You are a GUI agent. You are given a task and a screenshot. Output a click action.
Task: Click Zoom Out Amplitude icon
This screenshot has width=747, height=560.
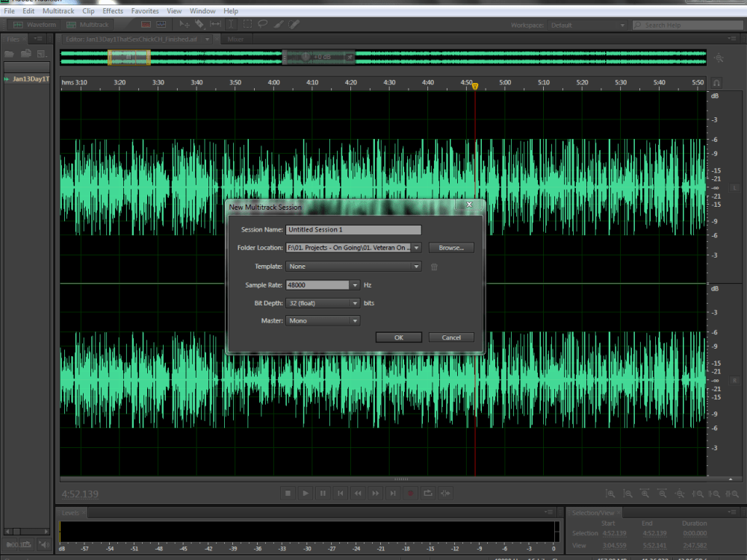click(628, 494)
